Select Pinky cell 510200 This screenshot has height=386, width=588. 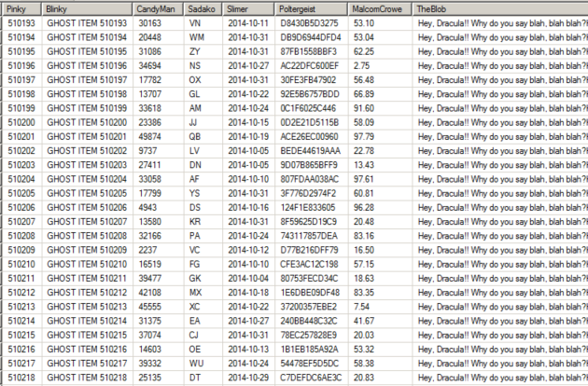tap(21, 122)
